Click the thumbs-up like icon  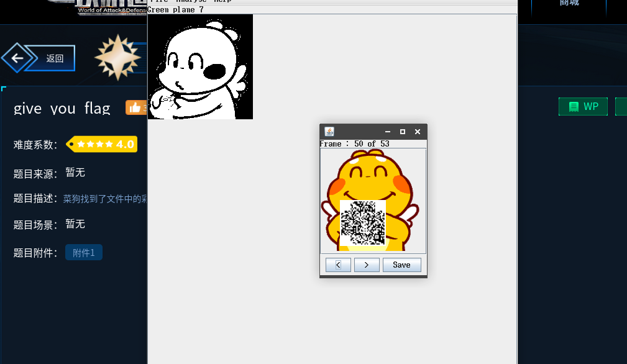click(135, 107)
